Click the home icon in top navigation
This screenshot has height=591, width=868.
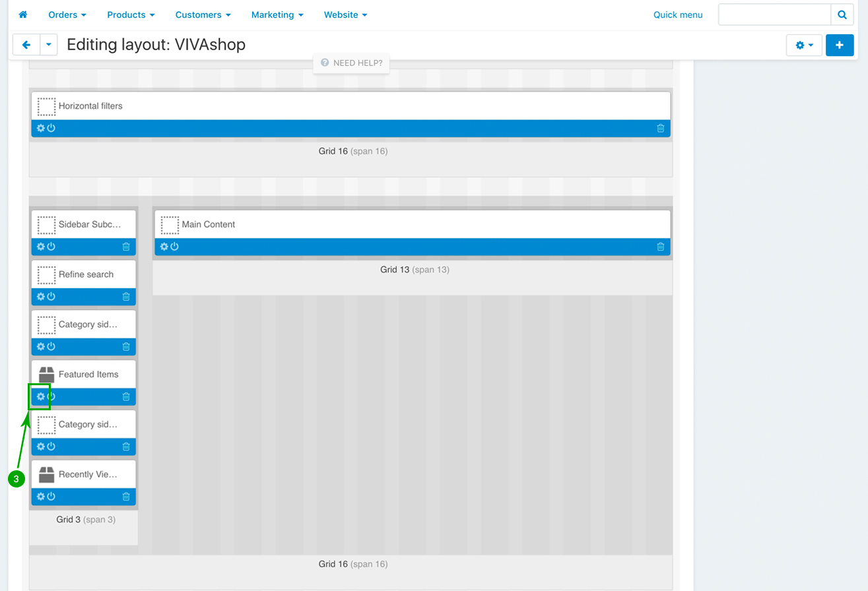(x=23, y=15)
